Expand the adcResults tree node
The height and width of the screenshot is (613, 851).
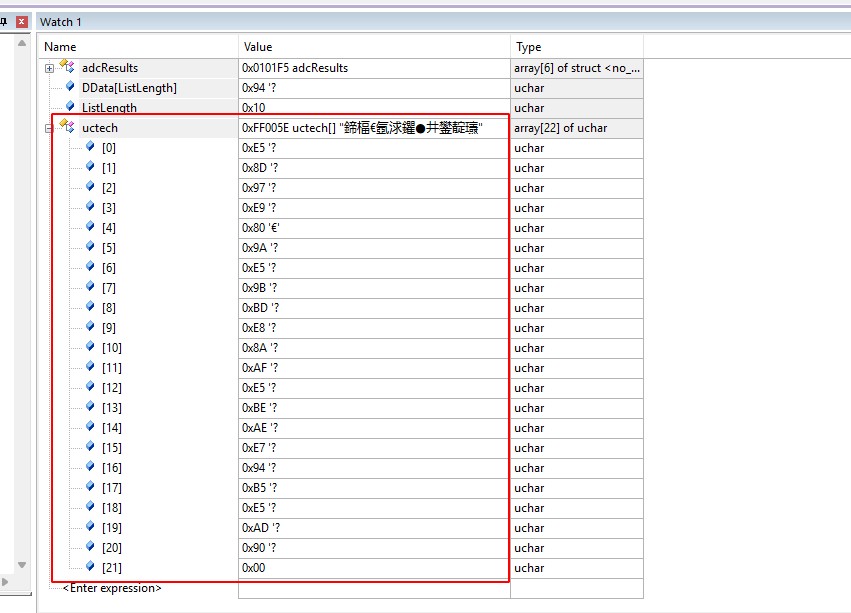click(50, 68)
